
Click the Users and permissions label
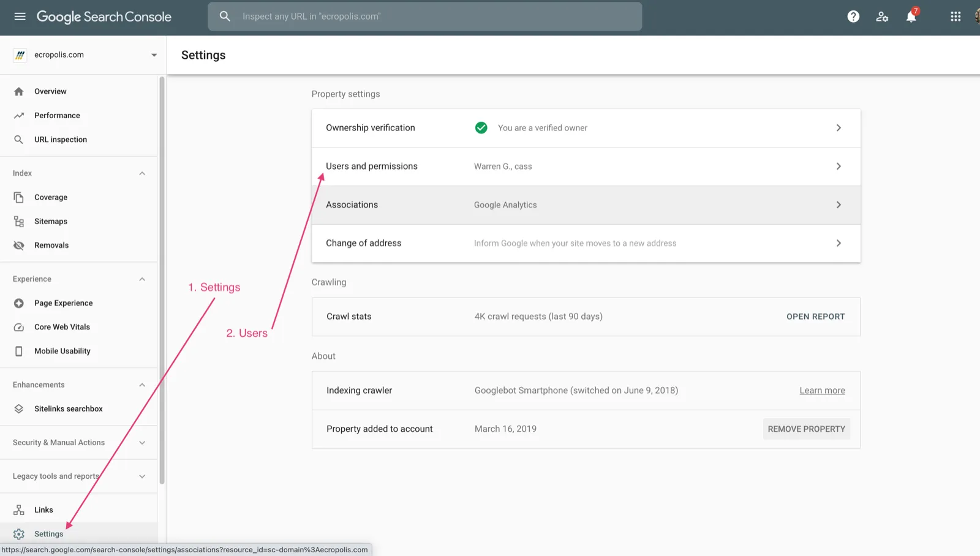(x=372, y=167)
